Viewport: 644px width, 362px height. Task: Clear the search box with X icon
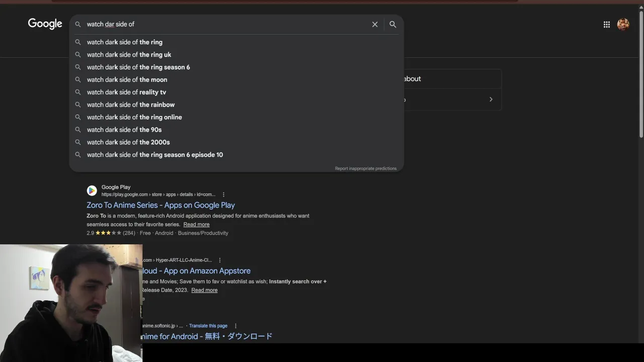point(375,24)
